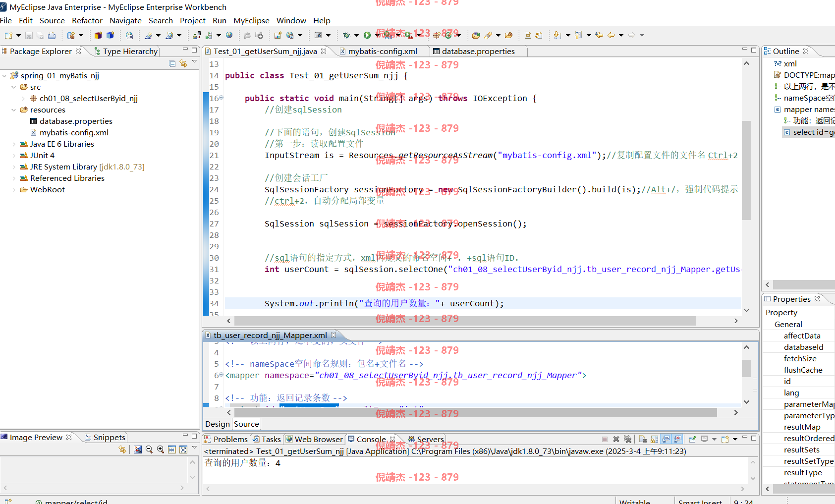Image resolution: width=835 pixels, height=504 pixels.
Task: Switch to the Snippets tab
Action: tap(105, 437)
